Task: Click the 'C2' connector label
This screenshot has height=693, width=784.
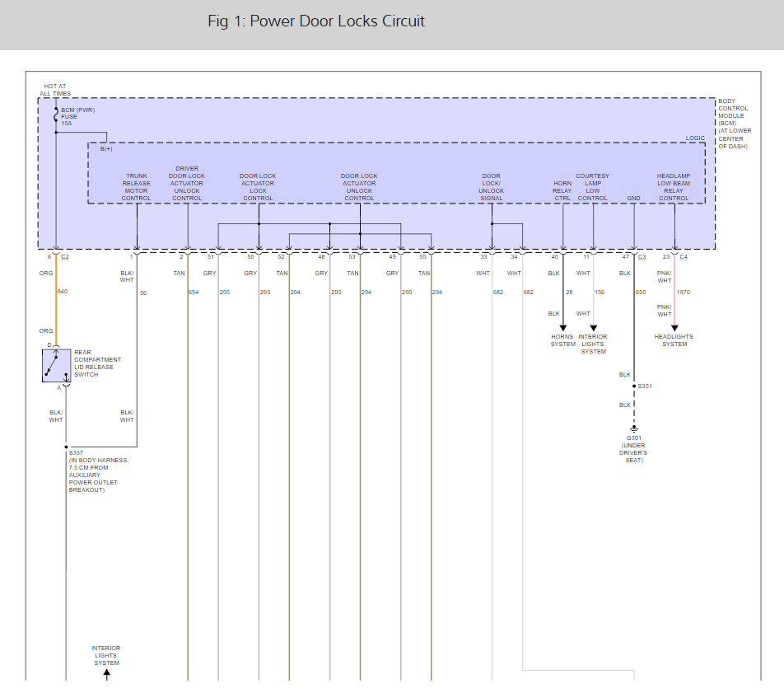Action: point(65,257)
